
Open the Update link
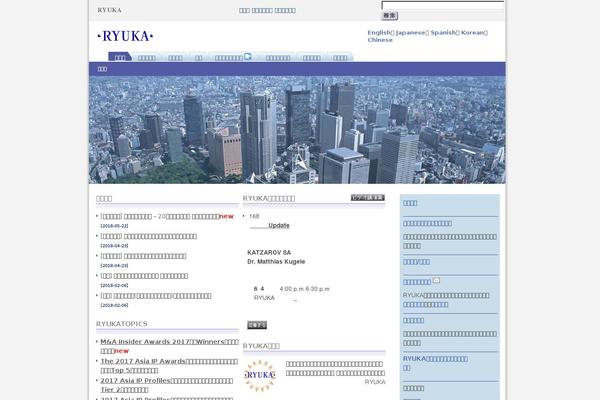[x=279, y=225]
